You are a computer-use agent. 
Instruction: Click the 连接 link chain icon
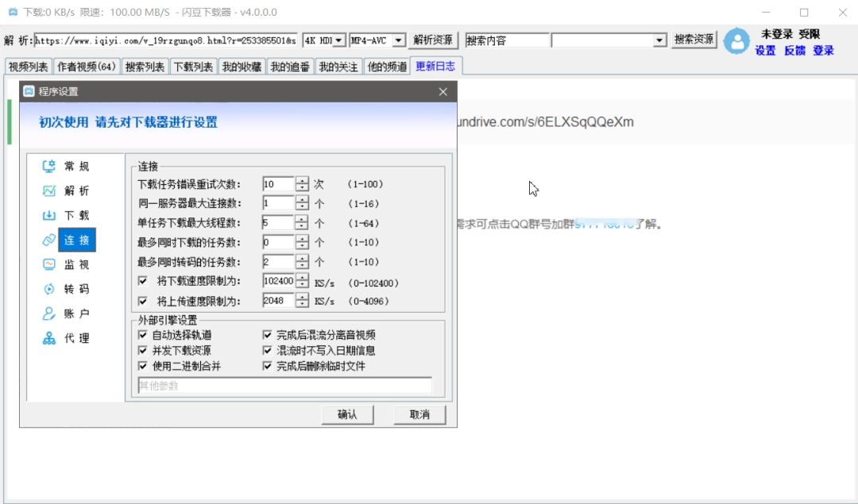pos(48,240)
